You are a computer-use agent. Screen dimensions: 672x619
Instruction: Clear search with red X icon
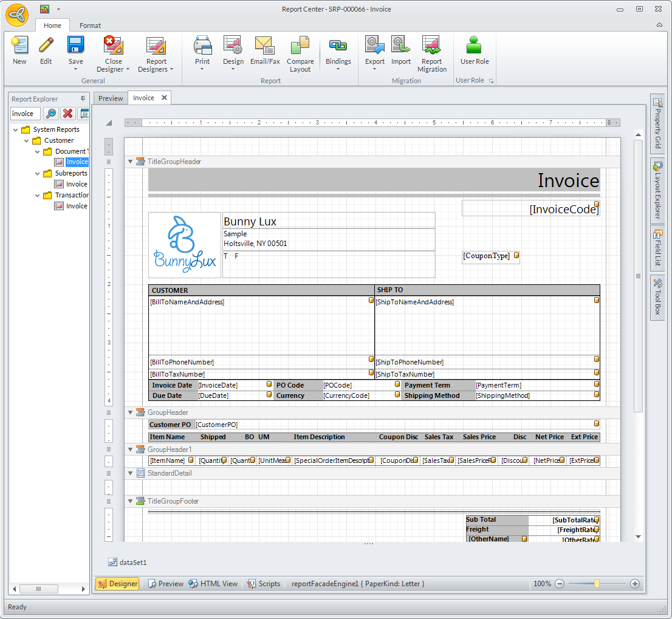67,114
